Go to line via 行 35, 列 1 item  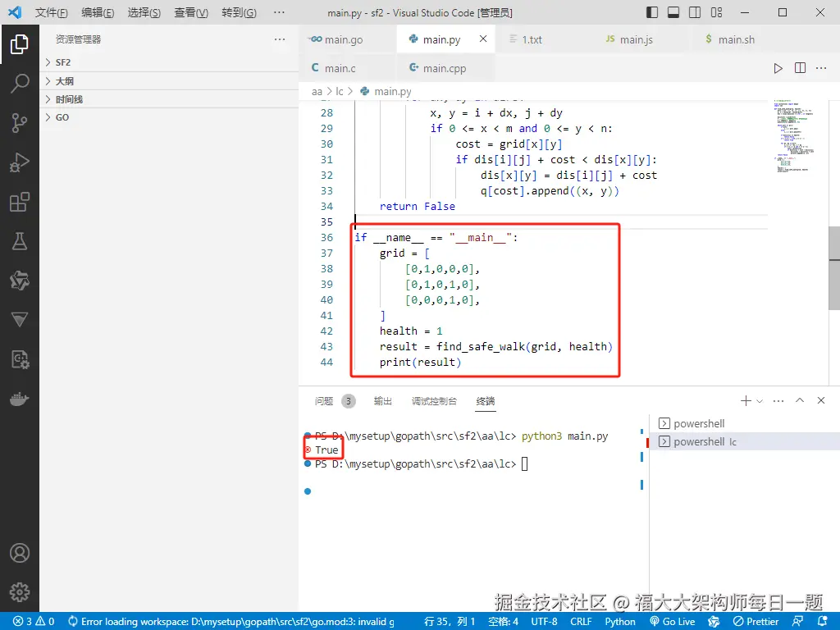(x=450, y=622)
